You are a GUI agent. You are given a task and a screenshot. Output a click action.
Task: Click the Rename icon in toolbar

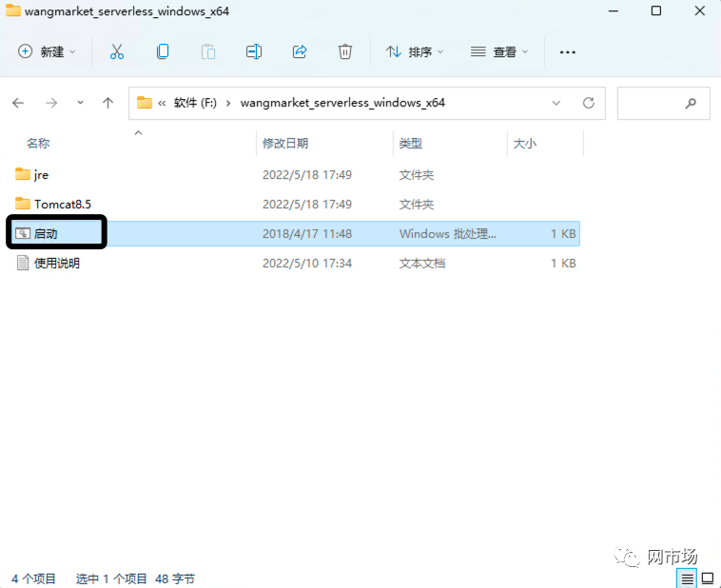[254, 51]
